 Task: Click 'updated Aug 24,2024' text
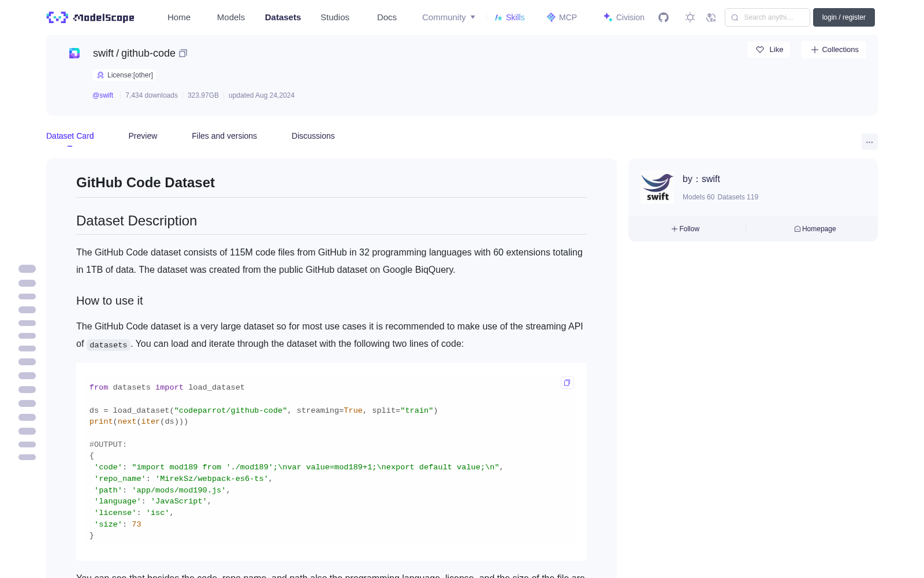click(262, 95)
